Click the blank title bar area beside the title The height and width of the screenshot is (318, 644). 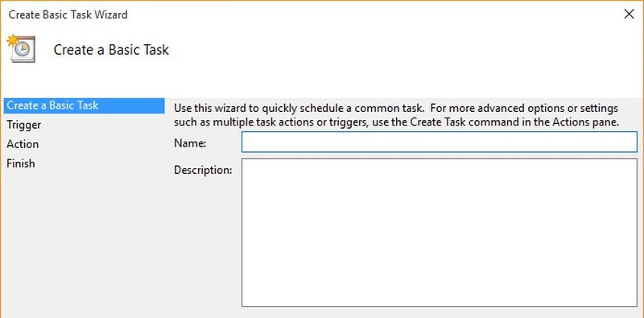[369, 14]
